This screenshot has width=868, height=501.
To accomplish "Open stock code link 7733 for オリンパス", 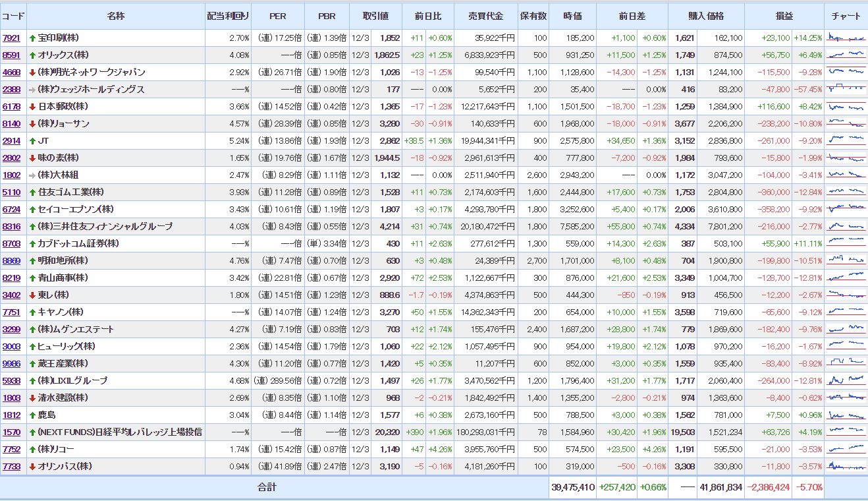I will click(x=11, y=466).
